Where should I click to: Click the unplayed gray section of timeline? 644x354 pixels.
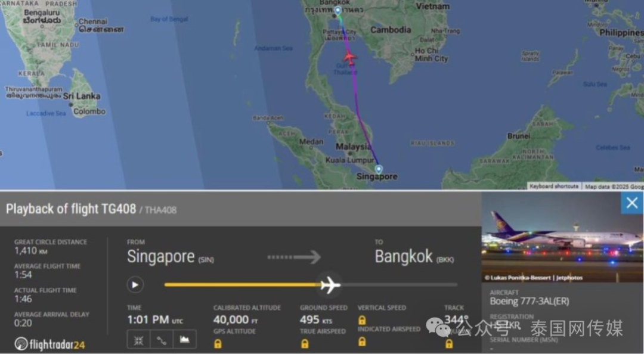[399, 285]
